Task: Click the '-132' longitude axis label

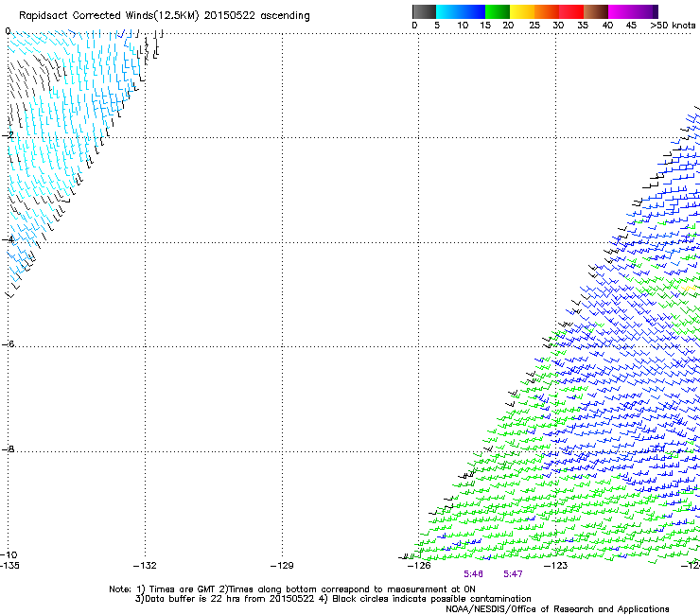Action: pos(145,566)
